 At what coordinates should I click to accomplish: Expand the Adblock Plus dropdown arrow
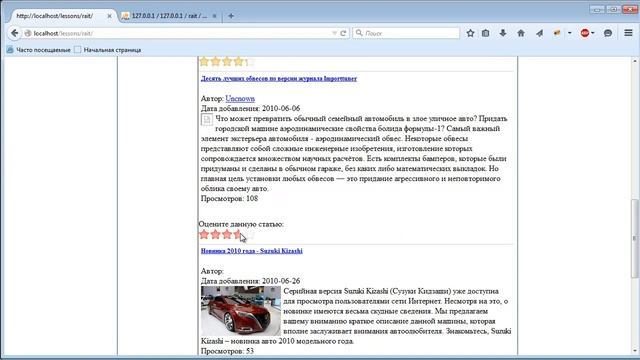pos(593,33)
